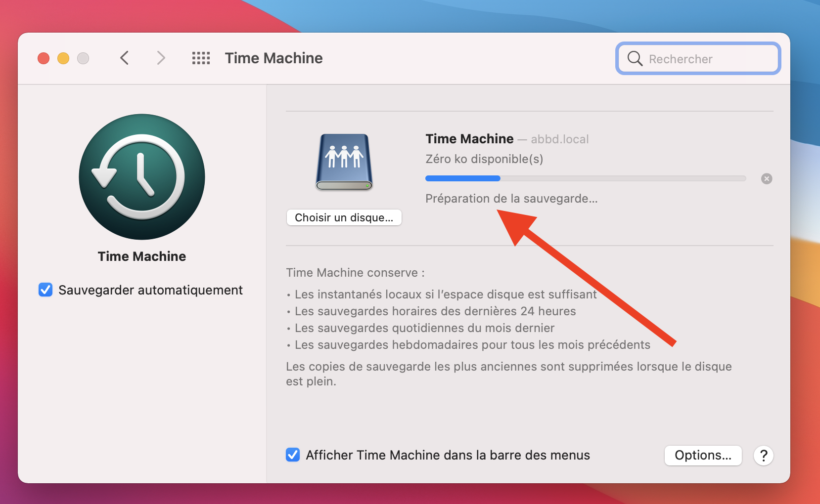Click the Time Machine clock icon
This screenshot has width=820, height=504.
point(142,177)
